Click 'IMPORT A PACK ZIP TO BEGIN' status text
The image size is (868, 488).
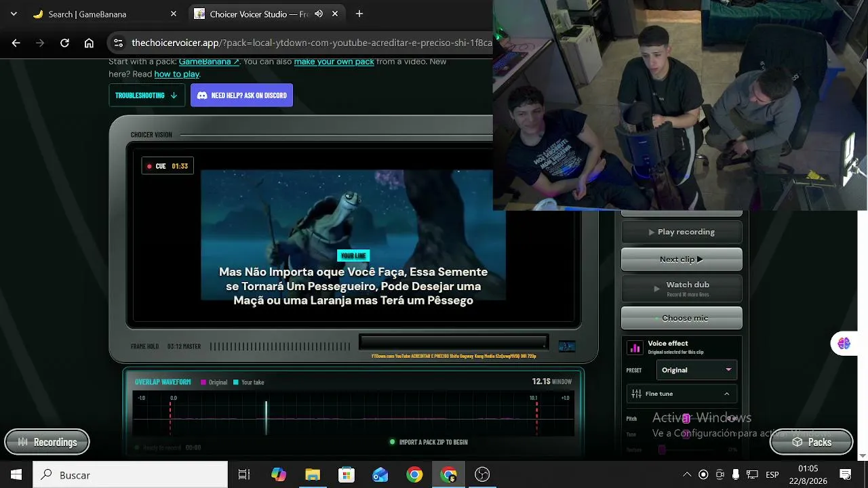(433, 442)
